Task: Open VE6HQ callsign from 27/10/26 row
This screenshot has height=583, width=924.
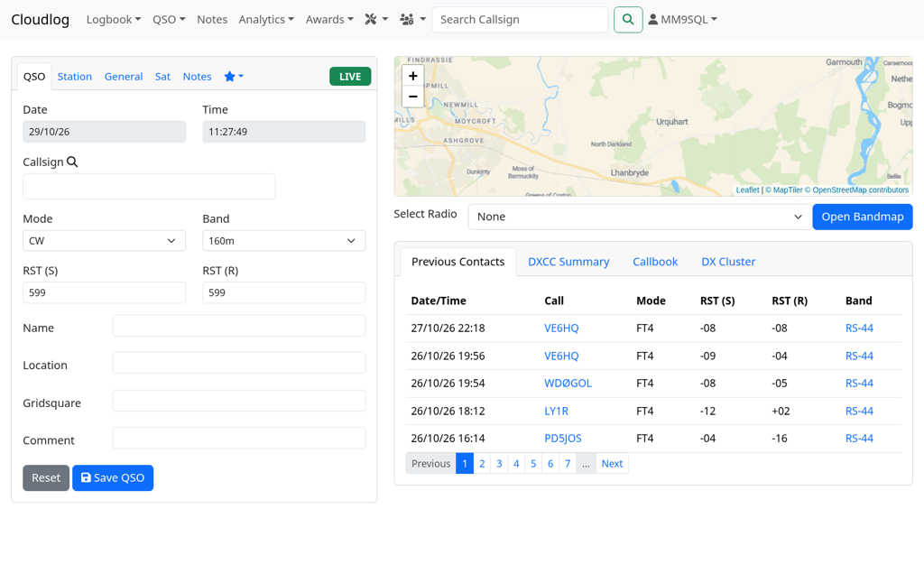Action: (x=561, y=329)
